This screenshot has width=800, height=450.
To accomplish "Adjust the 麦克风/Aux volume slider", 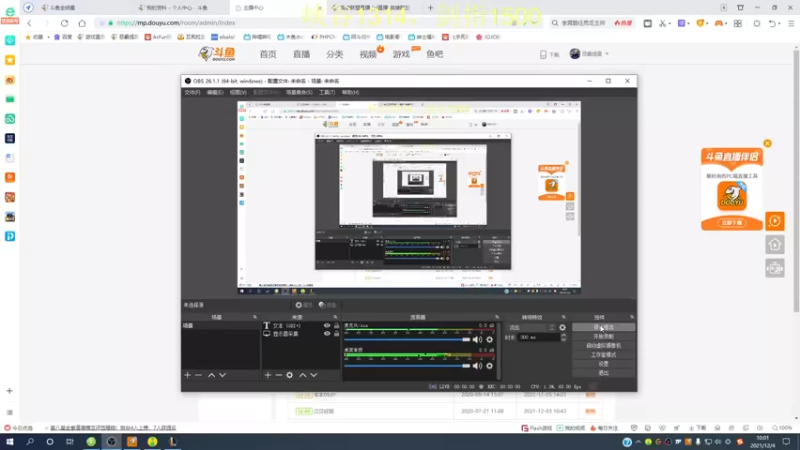I will (x=407, y=339).
